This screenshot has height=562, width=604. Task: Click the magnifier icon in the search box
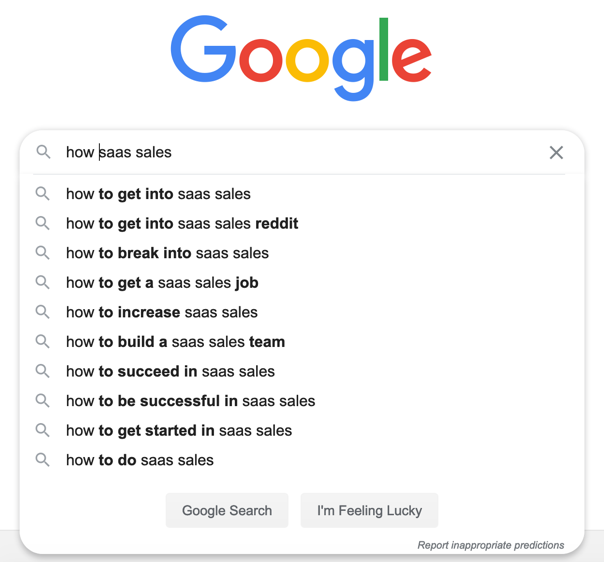pyautogui.click(x=43, y=152)
